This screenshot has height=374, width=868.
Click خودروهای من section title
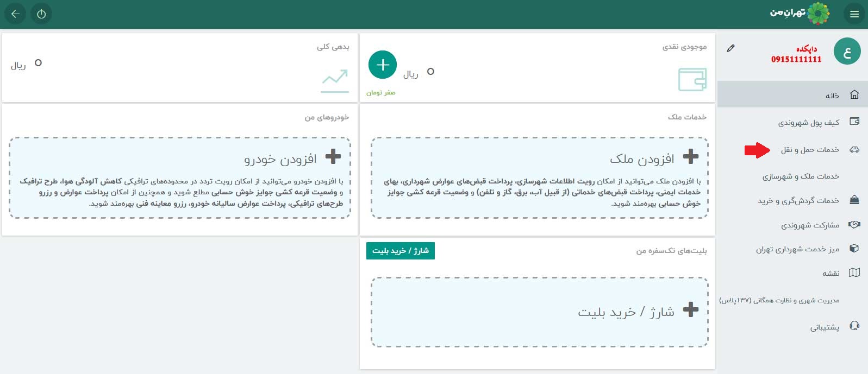[x=327, y=117]
